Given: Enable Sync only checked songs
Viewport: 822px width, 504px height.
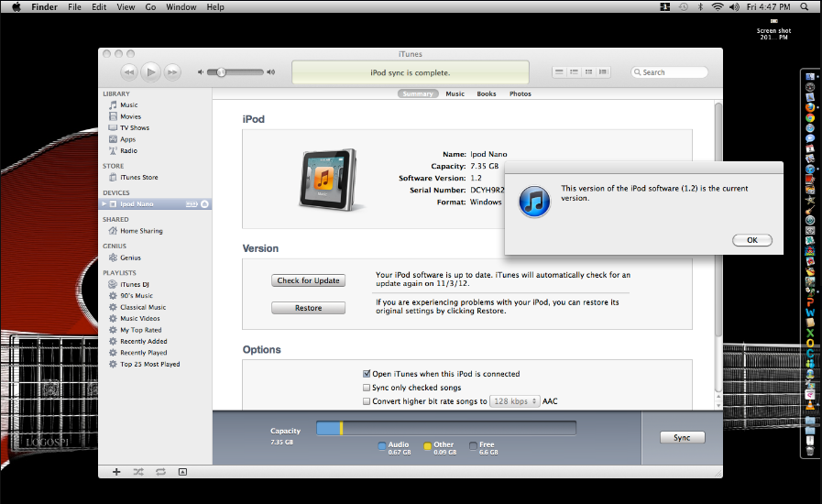Looking at the screenshot, I should 367,388.
